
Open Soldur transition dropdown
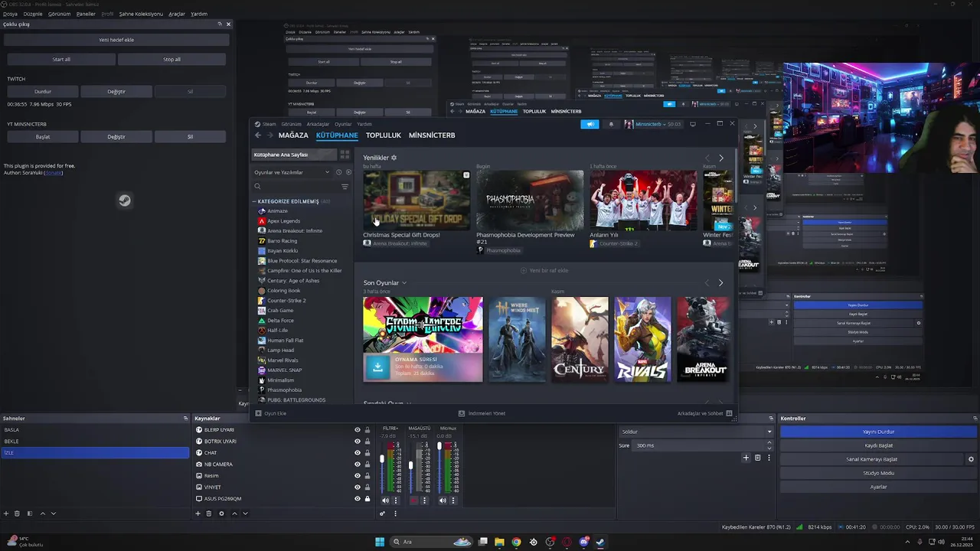(x=696, y=432)
